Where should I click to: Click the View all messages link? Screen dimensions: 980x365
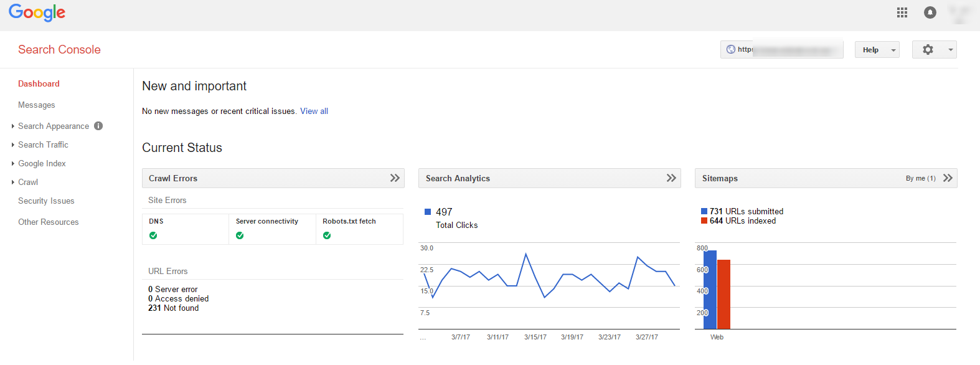pyautogui.click(x=314, y=111)
